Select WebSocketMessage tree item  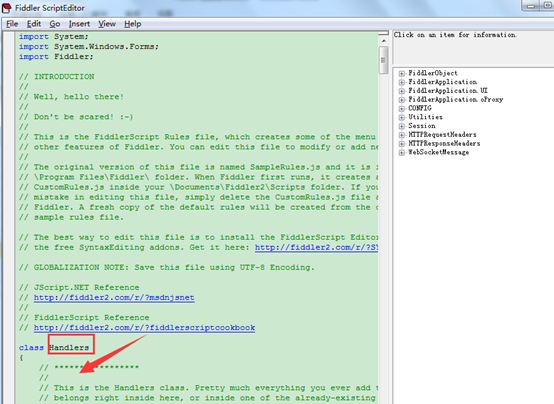(x=438, y=152)
